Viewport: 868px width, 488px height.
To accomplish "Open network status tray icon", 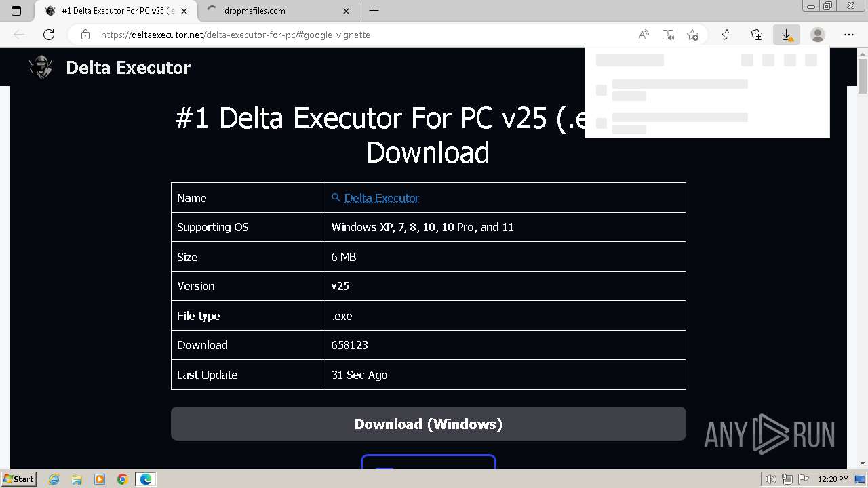I will 787,479.
